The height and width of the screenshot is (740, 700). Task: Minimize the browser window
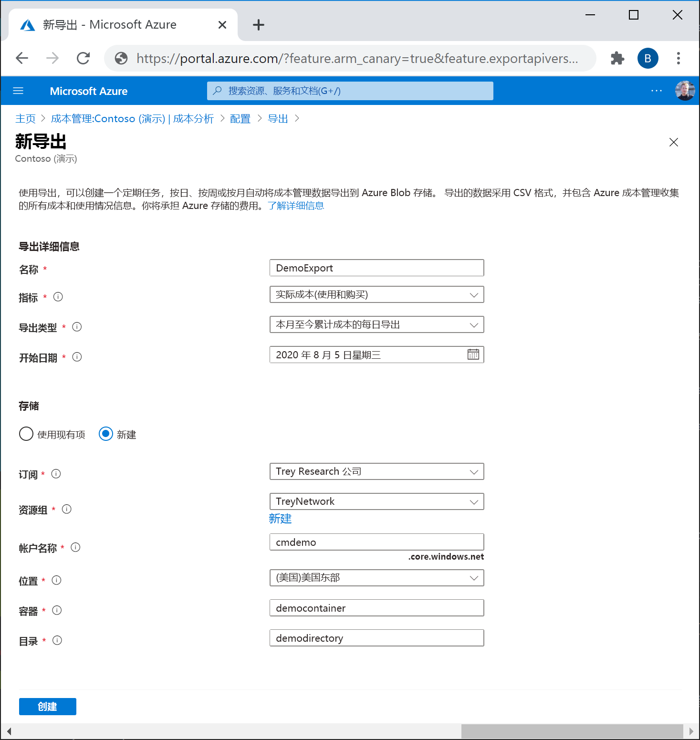click(590, 15)
